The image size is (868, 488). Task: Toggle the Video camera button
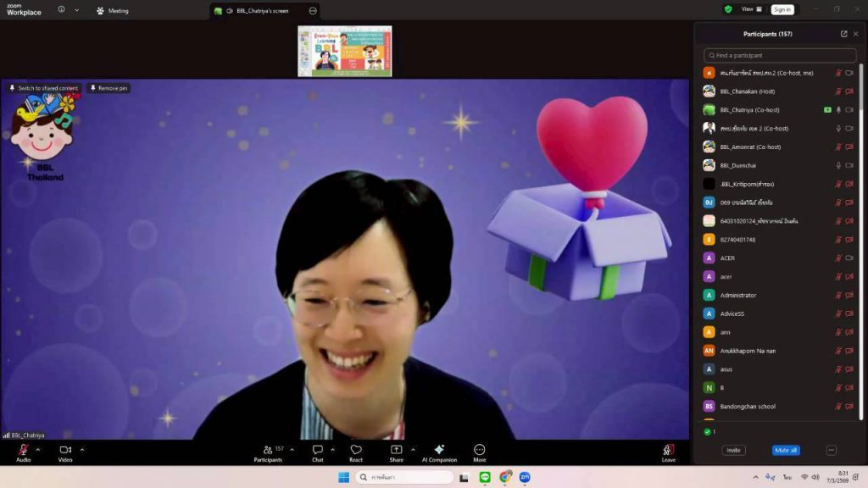(65, 450)
